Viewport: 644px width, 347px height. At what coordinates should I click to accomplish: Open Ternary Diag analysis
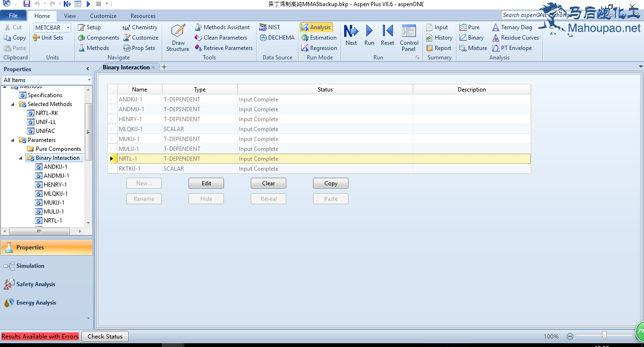coord(512,27)
